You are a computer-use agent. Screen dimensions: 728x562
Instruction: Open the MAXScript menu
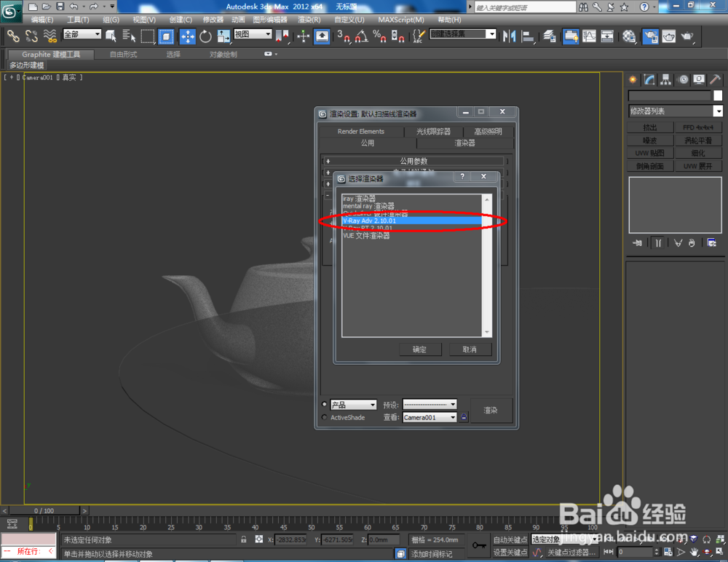400,20
